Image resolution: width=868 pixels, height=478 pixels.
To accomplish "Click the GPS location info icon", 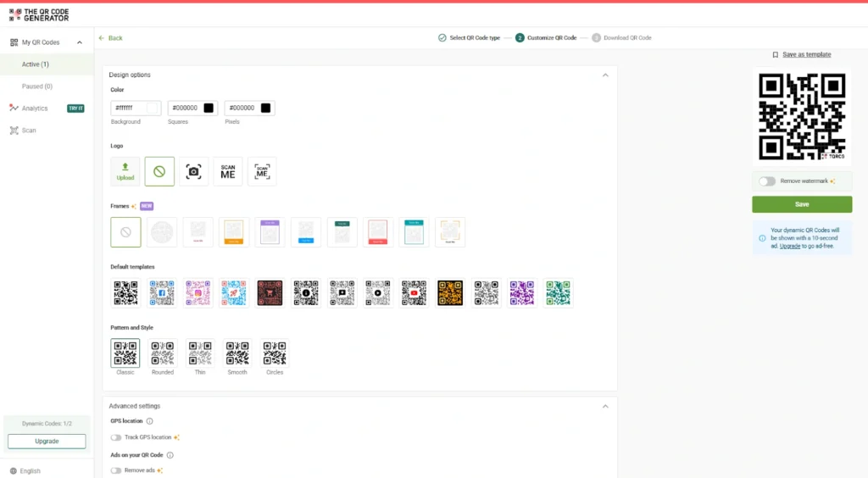I will (x=149, y=421).
